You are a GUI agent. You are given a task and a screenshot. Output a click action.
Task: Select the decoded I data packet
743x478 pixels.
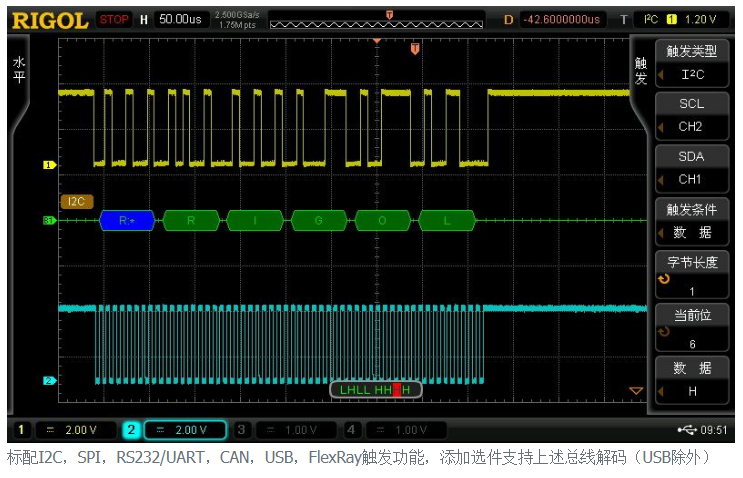point(255,220)
